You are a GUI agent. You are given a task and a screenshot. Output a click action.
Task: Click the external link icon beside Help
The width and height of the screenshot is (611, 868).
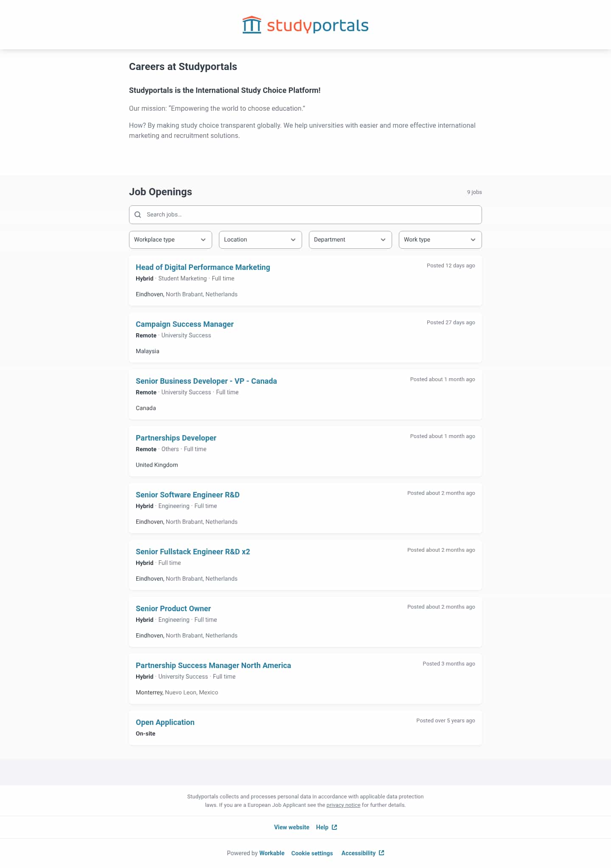point(334,827)
